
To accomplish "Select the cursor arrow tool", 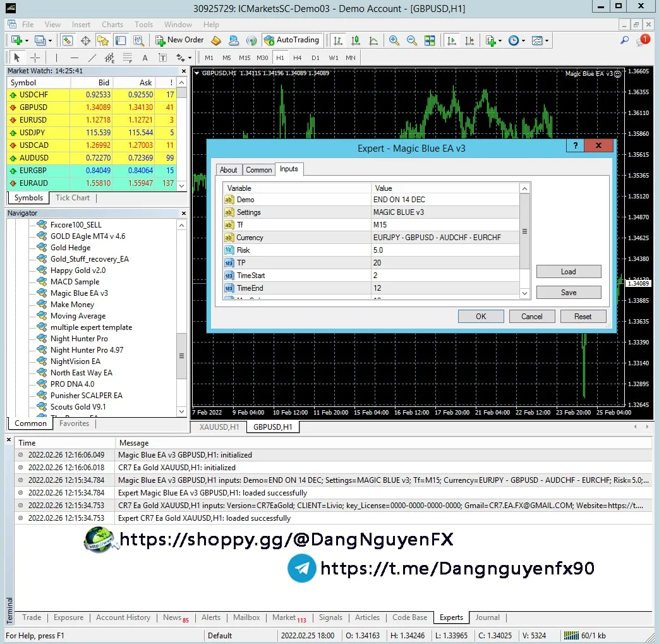I will pyautogui.click(x=17, y=58).
